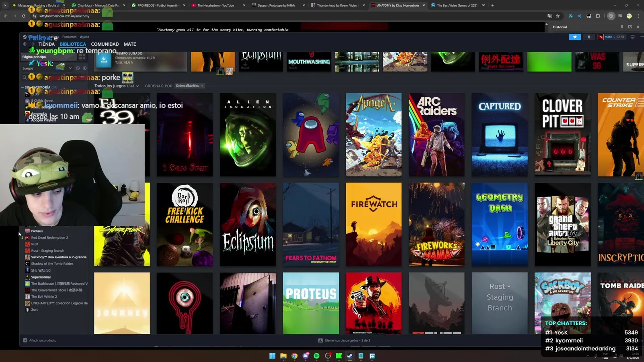
Task: Click the blue Steam announcements megaphone button
Action: 575,37
